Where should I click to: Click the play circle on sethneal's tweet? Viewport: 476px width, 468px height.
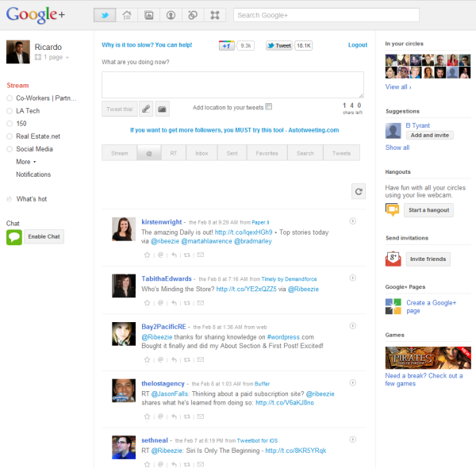(353, 439)
